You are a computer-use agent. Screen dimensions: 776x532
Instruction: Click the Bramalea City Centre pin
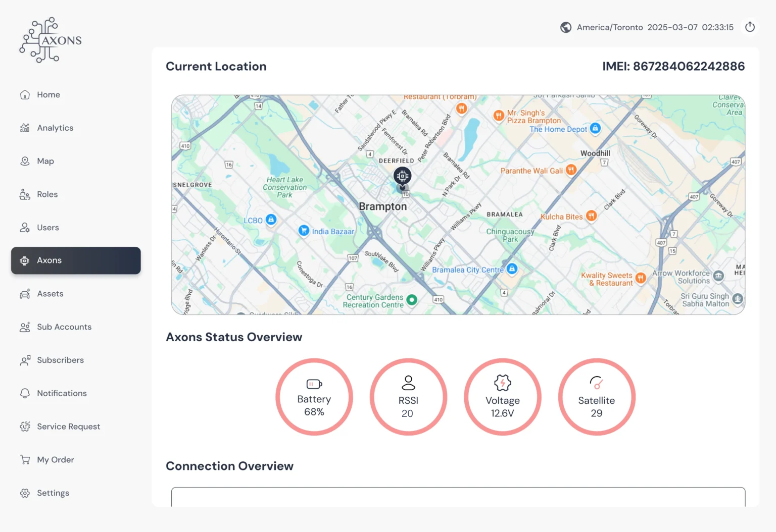512,269
